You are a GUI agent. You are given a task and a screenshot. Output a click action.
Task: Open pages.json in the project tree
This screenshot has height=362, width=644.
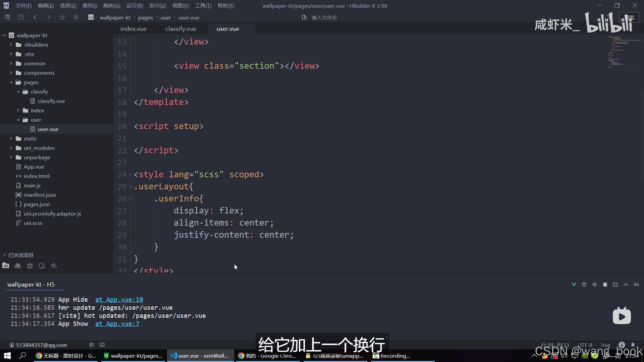pos(37,204)
